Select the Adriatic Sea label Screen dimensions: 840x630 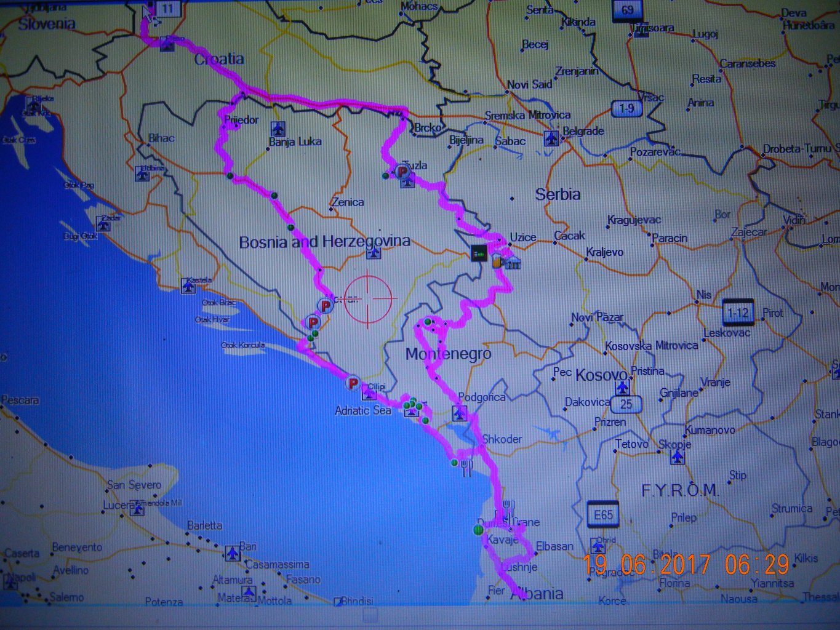(363, 410)
